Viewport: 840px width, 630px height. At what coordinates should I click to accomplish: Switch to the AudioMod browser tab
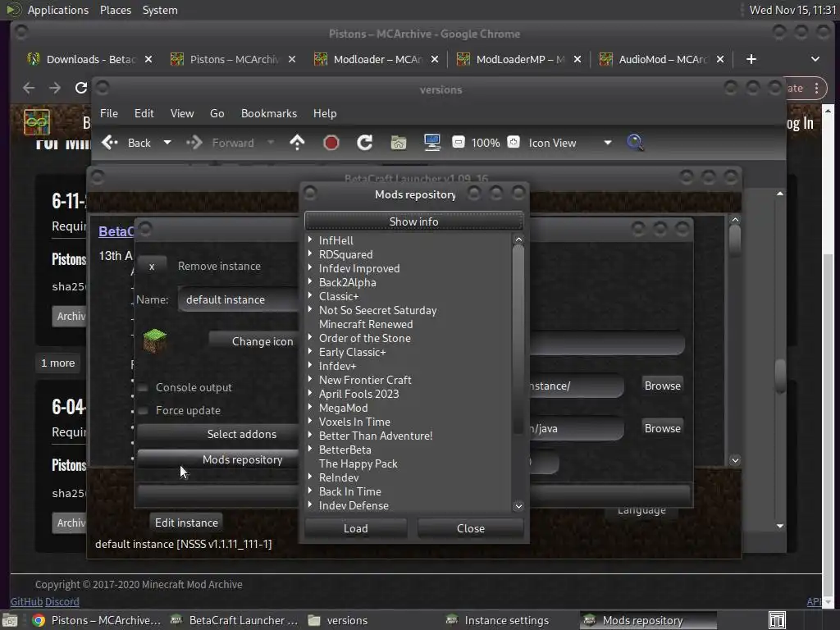coord(663,59)
